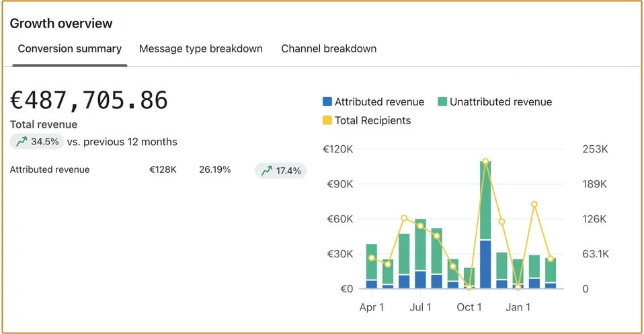
Task: Switch to Message type breakdown tab
Action: [x=201, y=48]
